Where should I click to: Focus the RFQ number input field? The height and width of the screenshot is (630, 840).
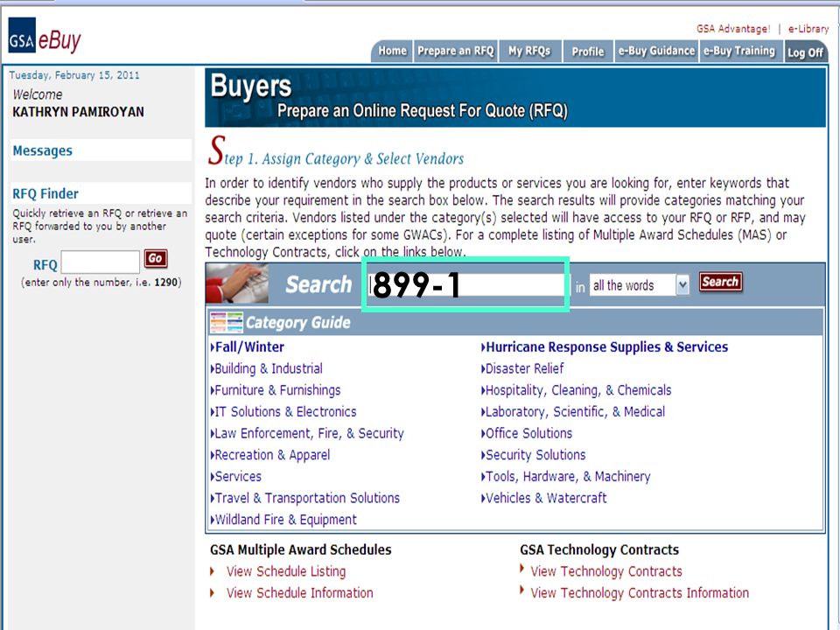point(100,262)
